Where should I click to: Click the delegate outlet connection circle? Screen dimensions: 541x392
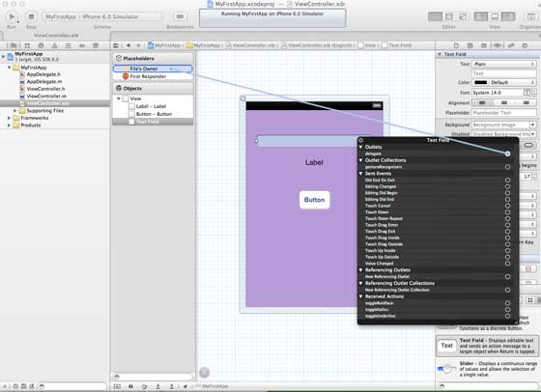tap(507, 154)
